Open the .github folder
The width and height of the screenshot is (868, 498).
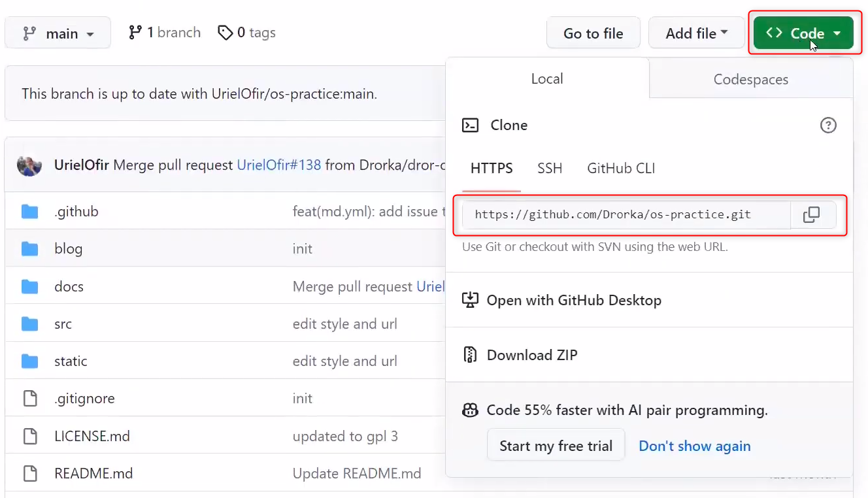coord(76,212)
